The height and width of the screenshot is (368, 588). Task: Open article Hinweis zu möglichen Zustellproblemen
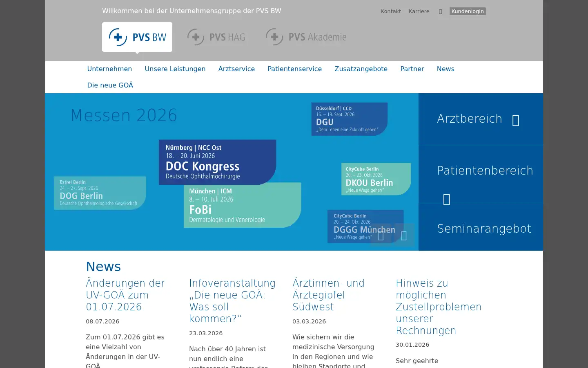pos(439,307)
